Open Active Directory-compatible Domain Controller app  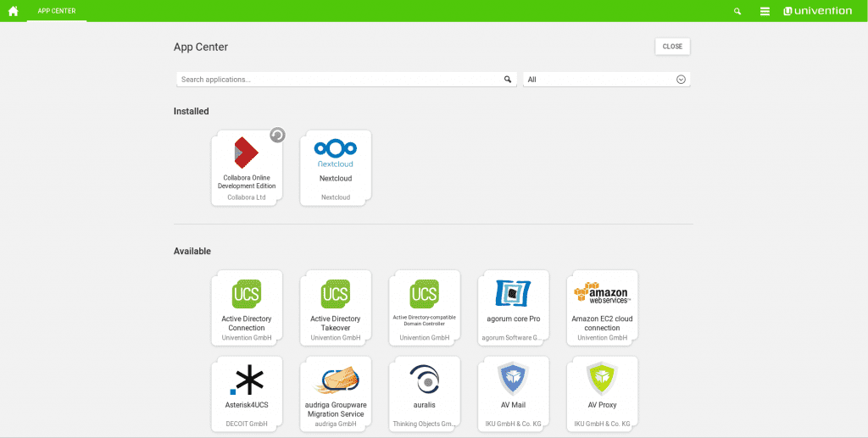425,308
